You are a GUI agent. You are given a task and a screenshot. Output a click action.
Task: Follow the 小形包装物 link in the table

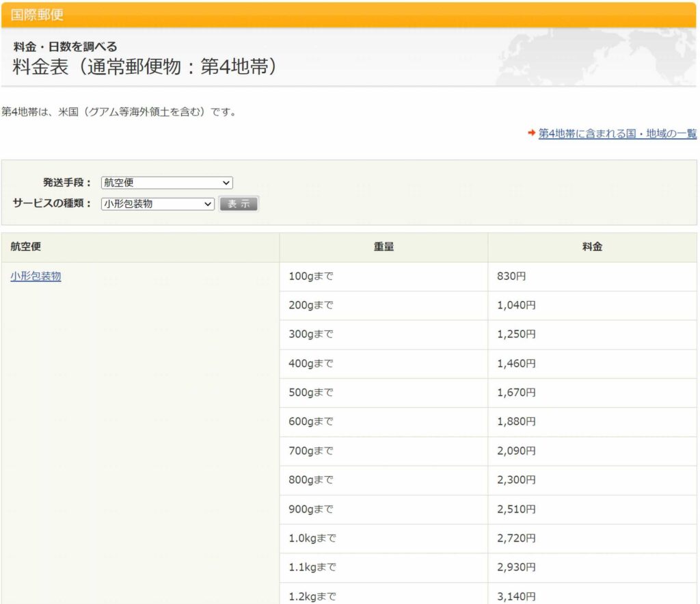click(x=36, y=276)
